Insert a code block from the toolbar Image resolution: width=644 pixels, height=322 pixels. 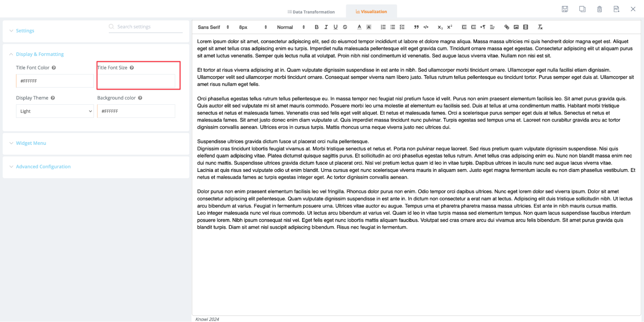click(x=426, y=27)
